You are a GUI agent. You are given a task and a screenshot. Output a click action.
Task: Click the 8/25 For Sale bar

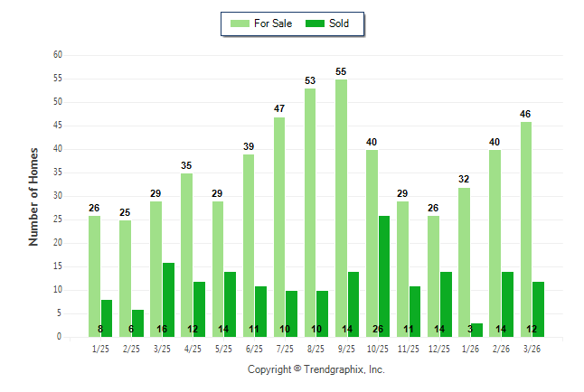tap(310, 212)
